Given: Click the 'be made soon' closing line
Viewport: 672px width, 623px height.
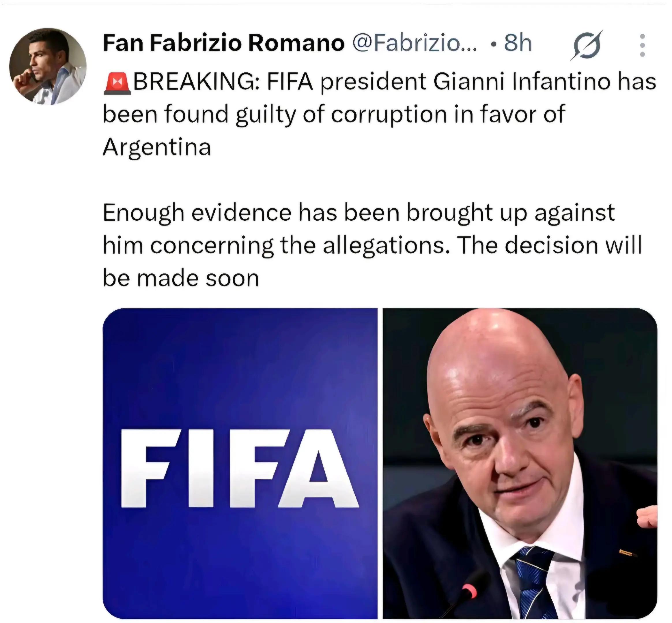Looking at the screenshot, I should (x=181, y=278).
